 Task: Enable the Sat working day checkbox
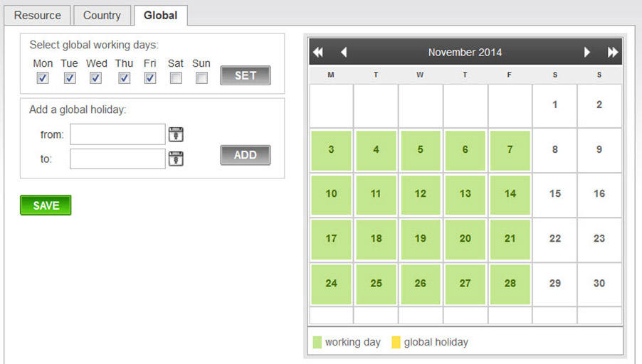[176, 77]
